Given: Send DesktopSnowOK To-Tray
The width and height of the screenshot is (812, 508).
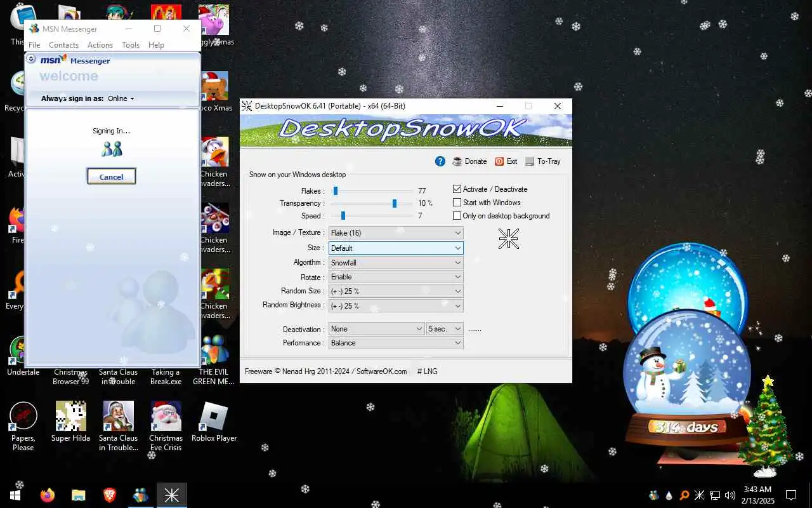Looking at the screenshot, I should click(543, 161).
